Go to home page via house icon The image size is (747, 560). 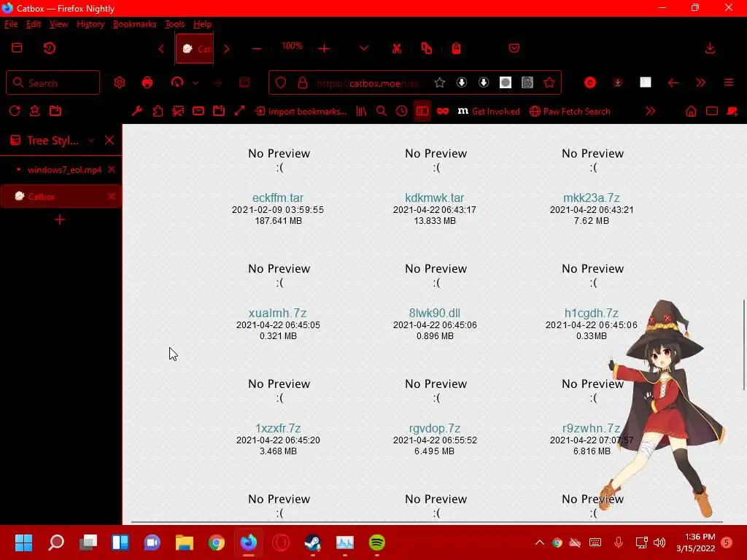691,111
